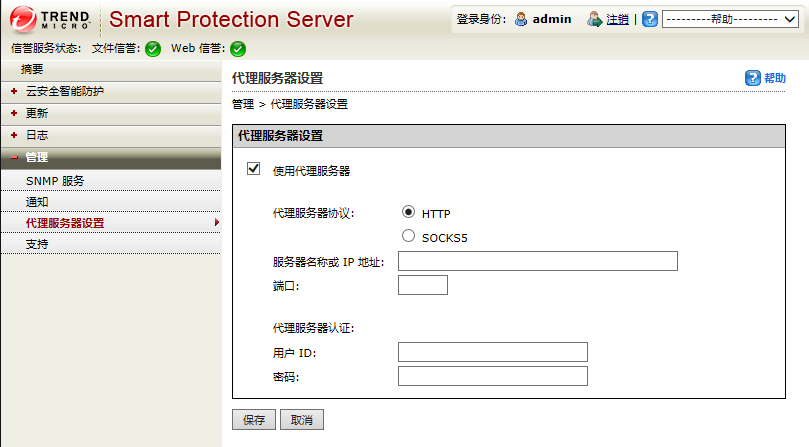809x447 pixels.
Task: Expand the 日志 menu section
Action: (36, 135)
